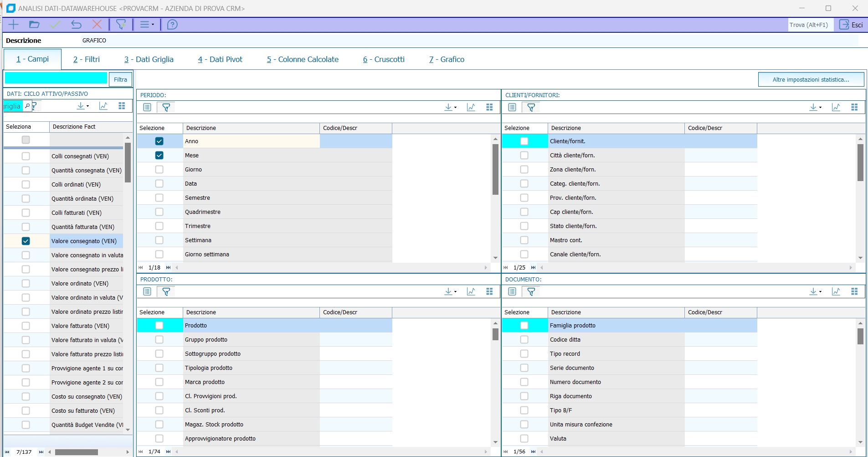Click the undo arrow icon

(76, 25)
